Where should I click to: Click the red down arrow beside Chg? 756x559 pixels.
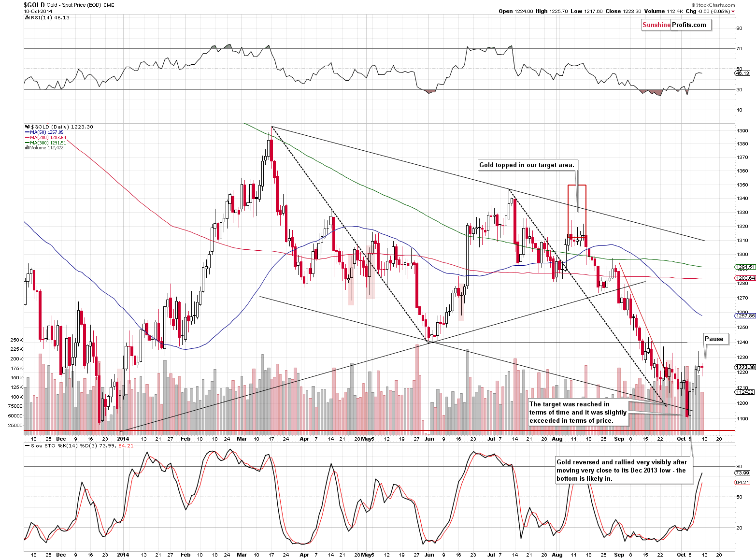click(733, 12)
